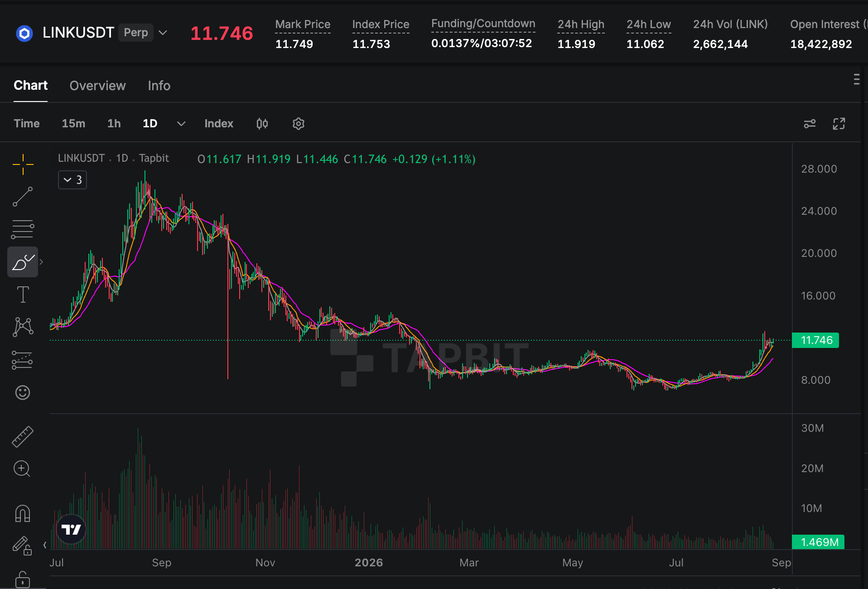Open chart settings gear

point(298,124)
